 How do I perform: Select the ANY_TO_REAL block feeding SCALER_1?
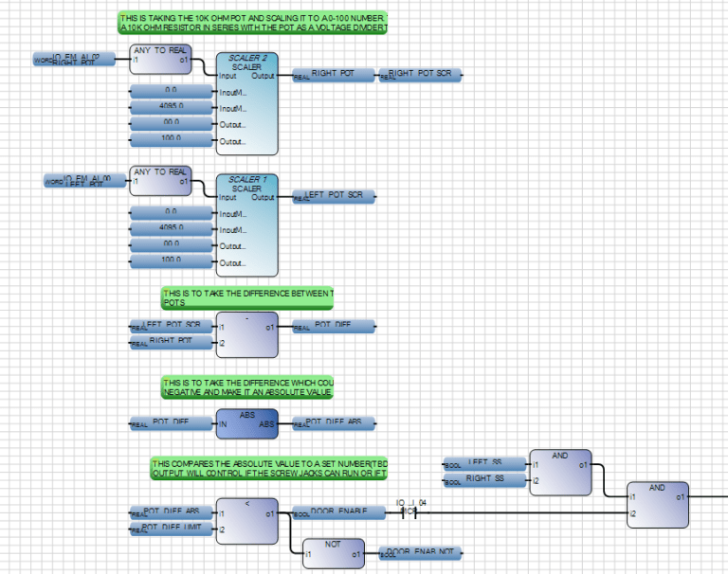(x=160, y=181)
